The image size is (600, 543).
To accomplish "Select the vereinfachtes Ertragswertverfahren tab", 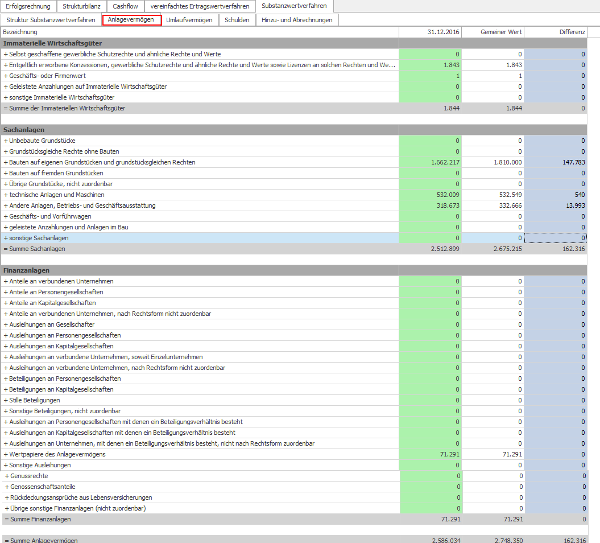I will 200,6.
